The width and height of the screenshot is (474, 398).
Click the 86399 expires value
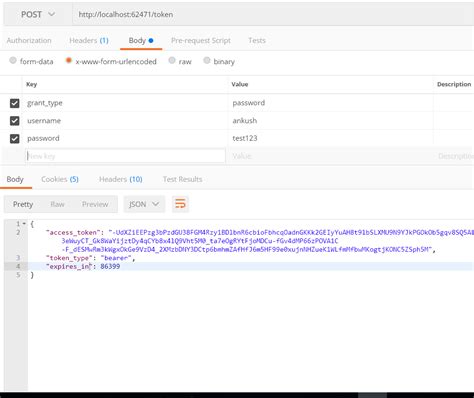pos(110,266)
